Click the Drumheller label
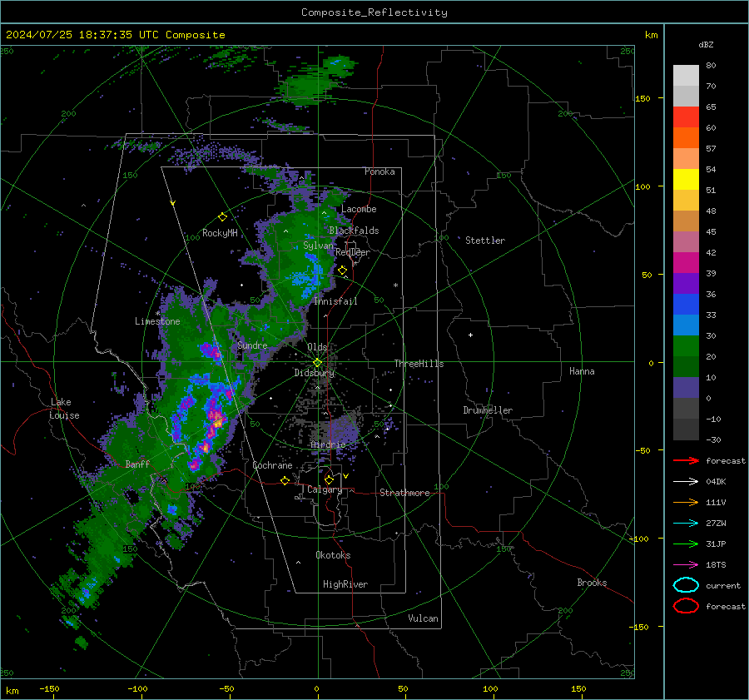The height and width of the screenshot is (700, 749). pos(488,410)
